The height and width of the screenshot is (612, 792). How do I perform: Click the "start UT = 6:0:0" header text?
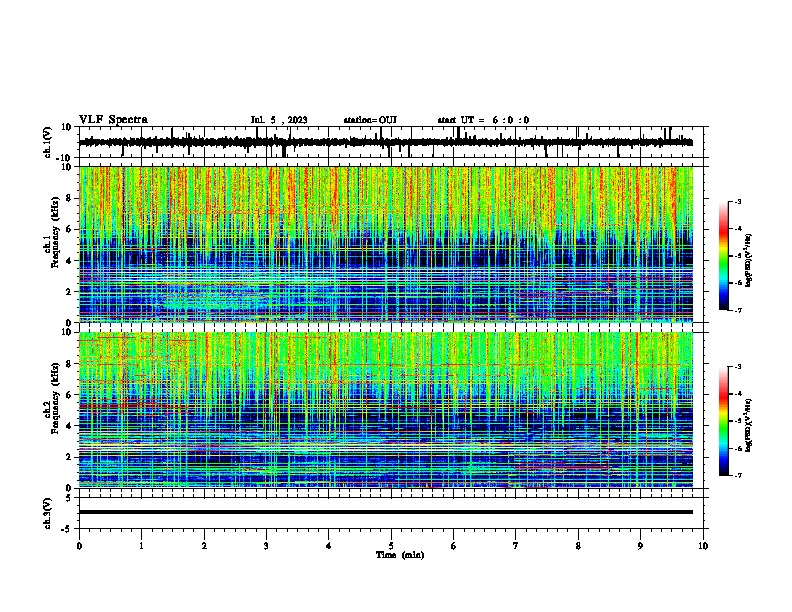pos(483,120)
